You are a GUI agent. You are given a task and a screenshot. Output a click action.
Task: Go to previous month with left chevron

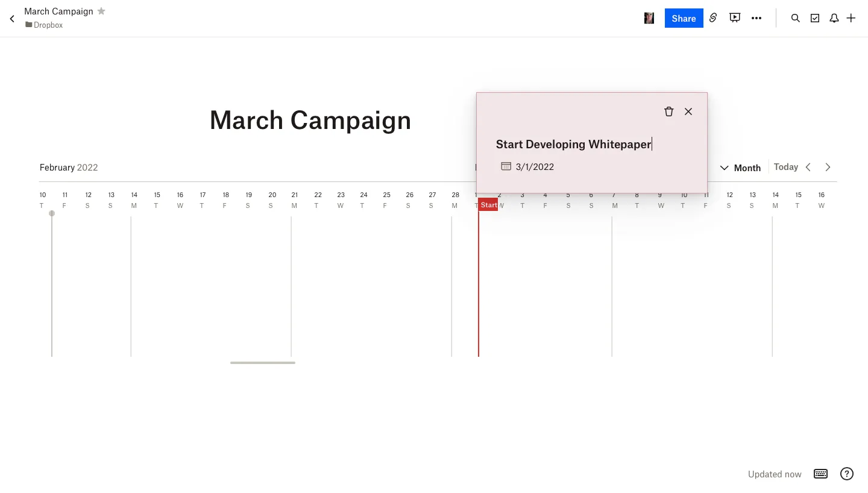[808, 167]
